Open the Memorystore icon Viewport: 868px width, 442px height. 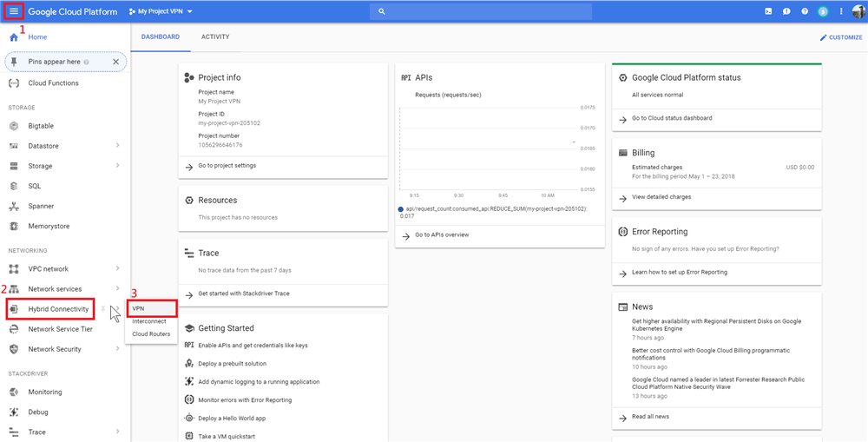click(14, 226)
